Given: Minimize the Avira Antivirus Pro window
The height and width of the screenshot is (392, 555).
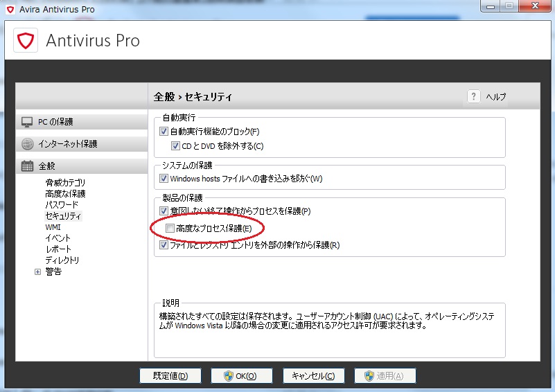Looking at the screenshot, I should (491, 6).
